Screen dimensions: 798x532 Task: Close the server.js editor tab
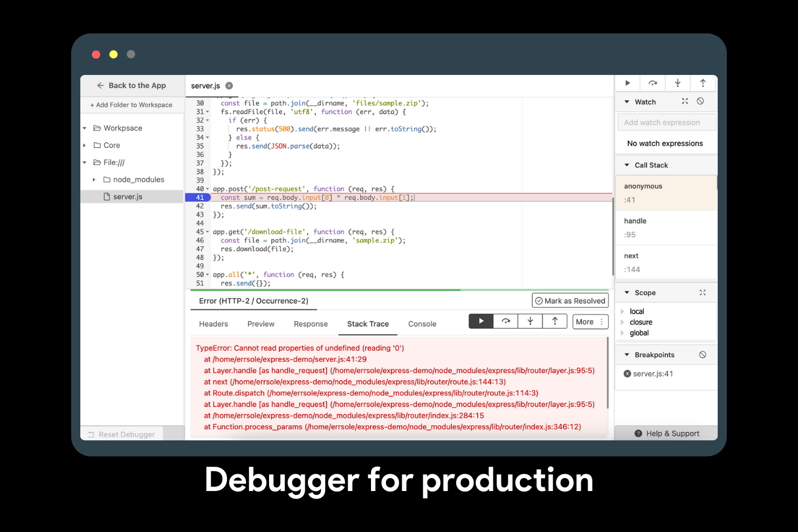point(229,86)
